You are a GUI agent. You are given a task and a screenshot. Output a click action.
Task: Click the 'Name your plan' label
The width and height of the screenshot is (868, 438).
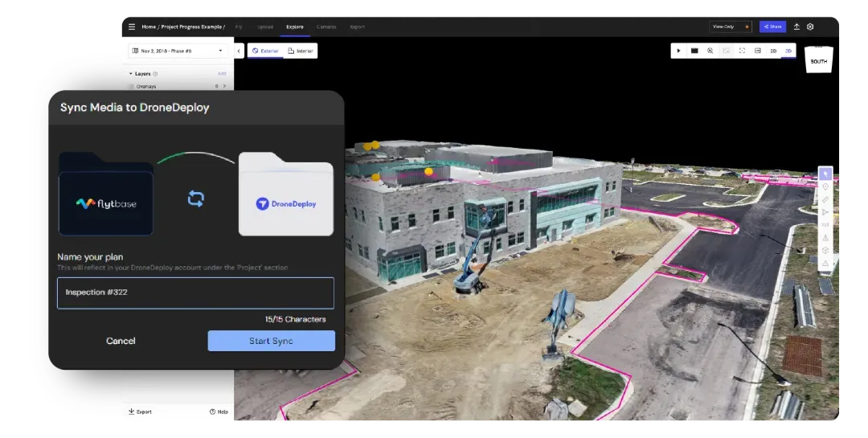pyautogui.click(x=90, y=257)
